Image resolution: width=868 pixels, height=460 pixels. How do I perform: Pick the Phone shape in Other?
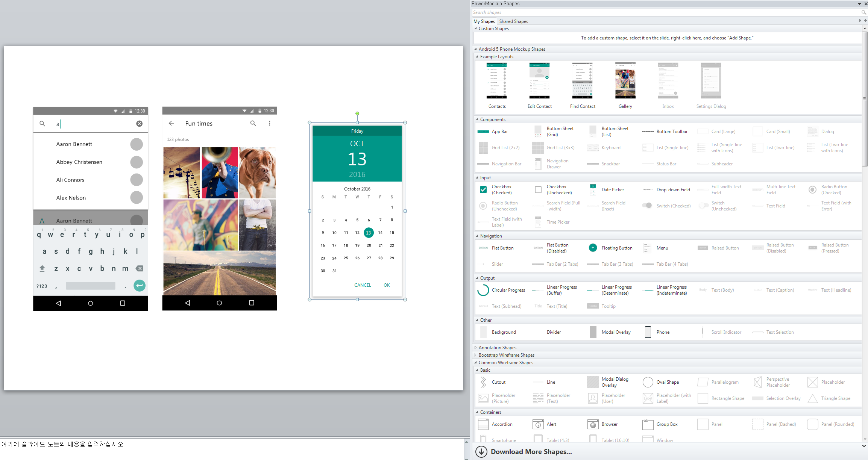657,332
